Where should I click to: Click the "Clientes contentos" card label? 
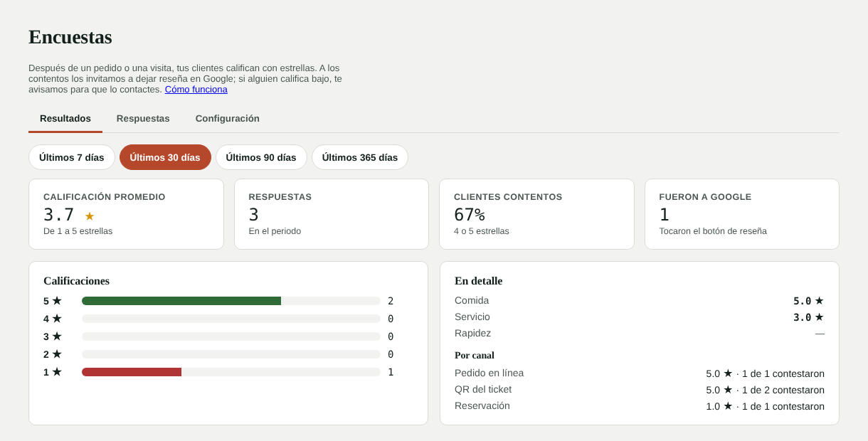[508, 197]
